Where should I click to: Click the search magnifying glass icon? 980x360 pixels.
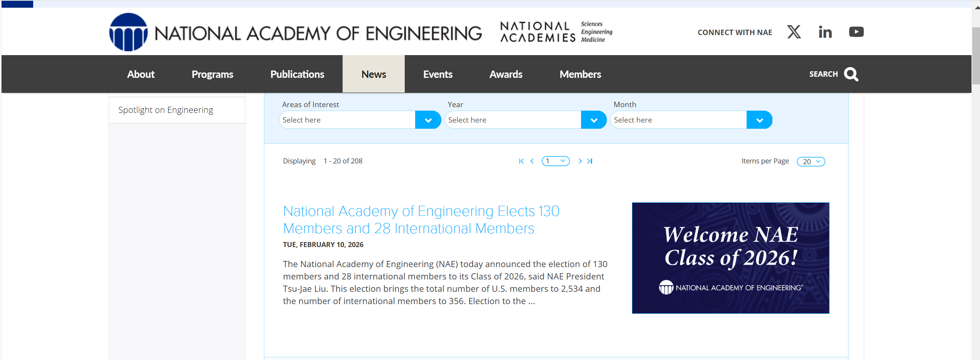[x=851, y=74]
